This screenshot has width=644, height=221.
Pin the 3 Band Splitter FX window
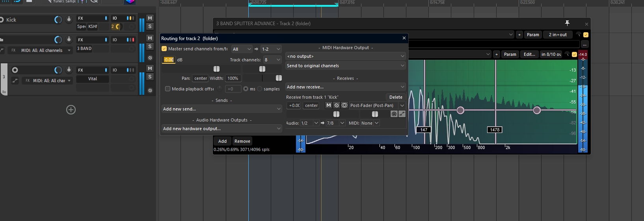567,23
